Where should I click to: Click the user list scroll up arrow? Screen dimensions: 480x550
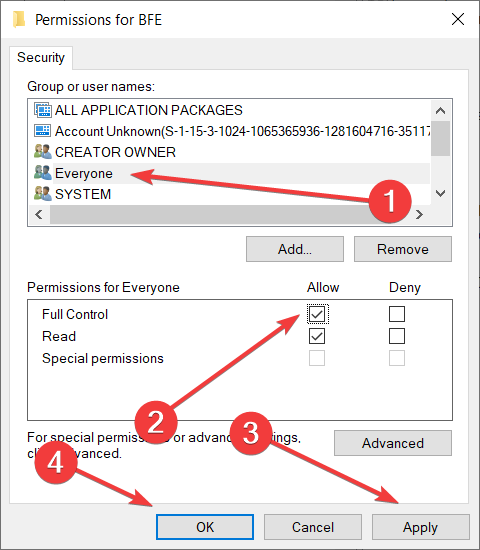[x=440, y=111]
